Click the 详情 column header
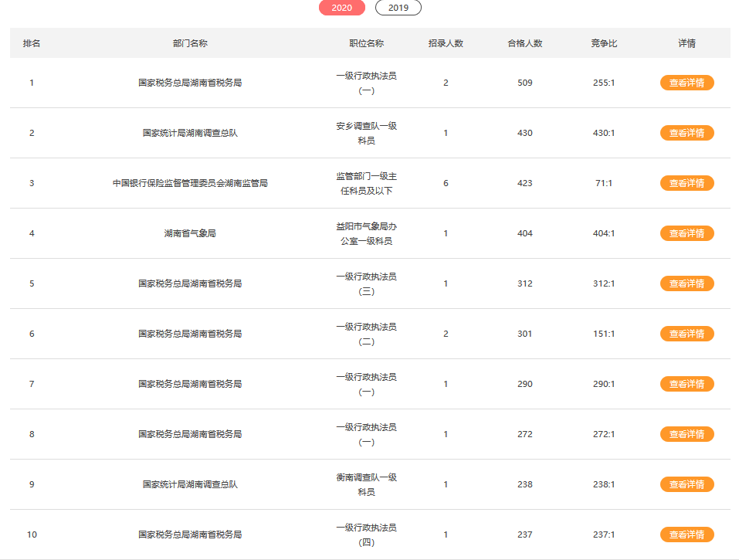This screenshot has height=560, width=739. 686,43
